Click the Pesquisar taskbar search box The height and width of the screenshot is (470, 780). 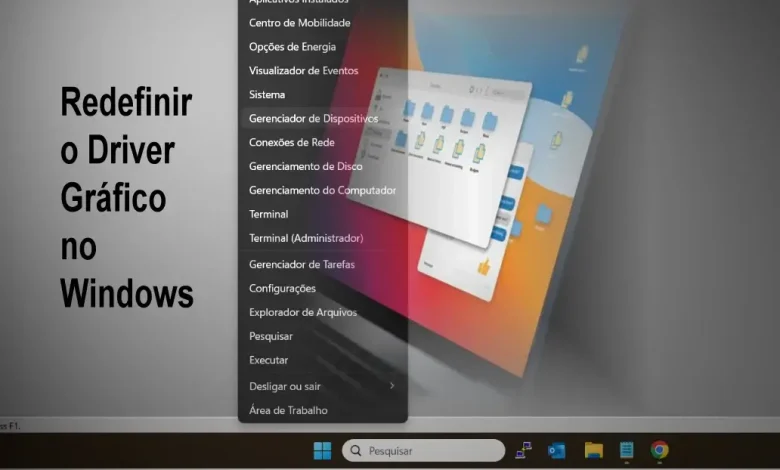point(423,451)
